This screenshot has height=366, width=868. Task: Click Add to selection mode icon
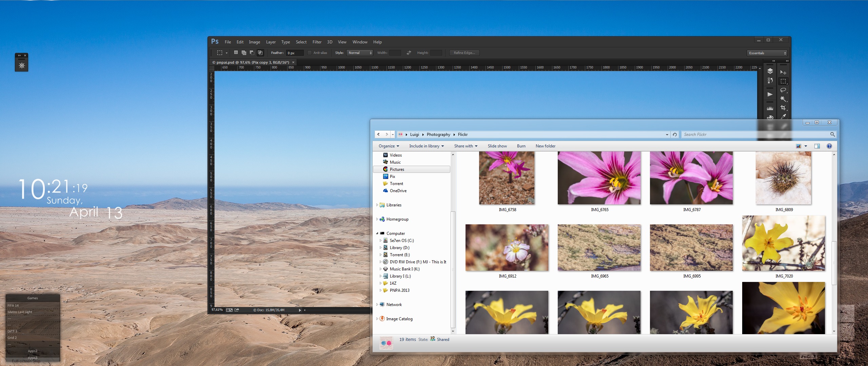pyautogui.click(x=244, y=53)
